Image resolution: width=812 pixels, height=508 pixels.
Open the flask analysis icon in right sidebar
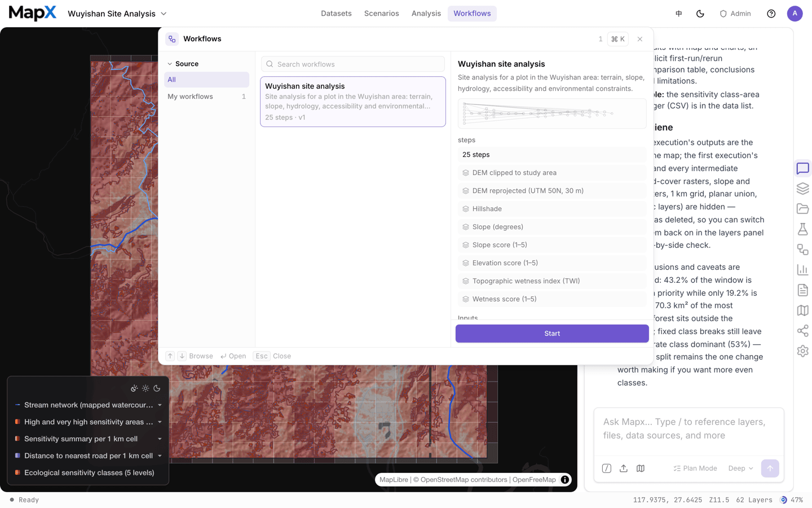(802, 229)
